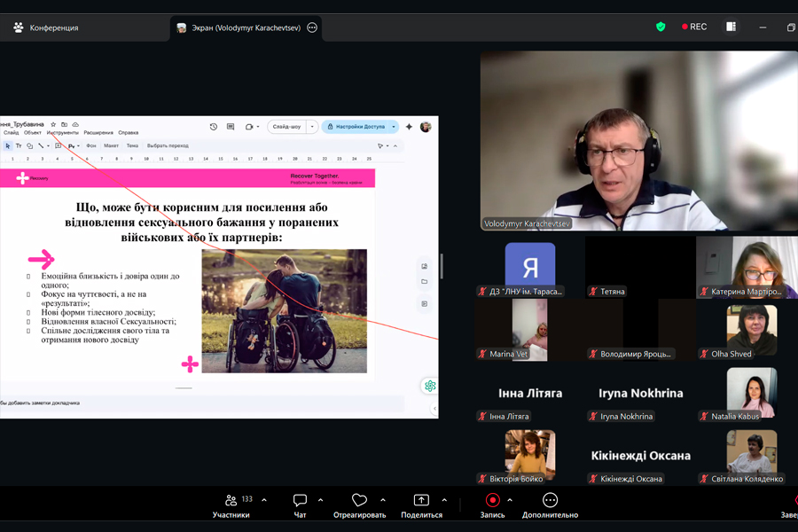Toggle the Запись recording button
This screenshot has width=798, height=532.
(x=492, y=501)
